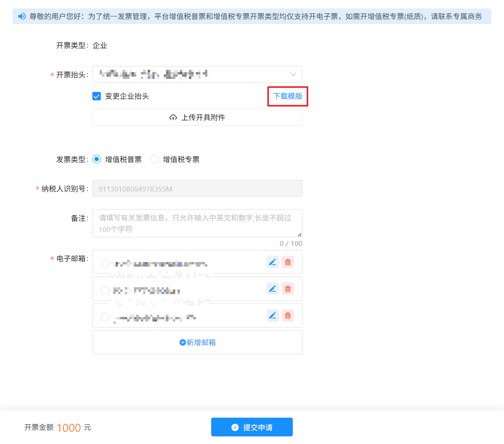Delete the third email address entry
Screen dimensions: 504x444
click(x=288, y=315)
